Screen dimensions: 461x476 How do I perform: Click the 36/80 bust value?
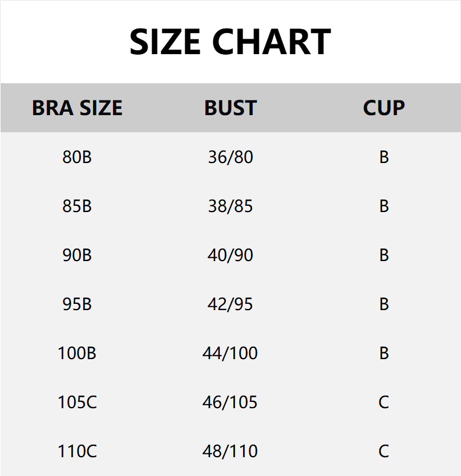point(230,157)
